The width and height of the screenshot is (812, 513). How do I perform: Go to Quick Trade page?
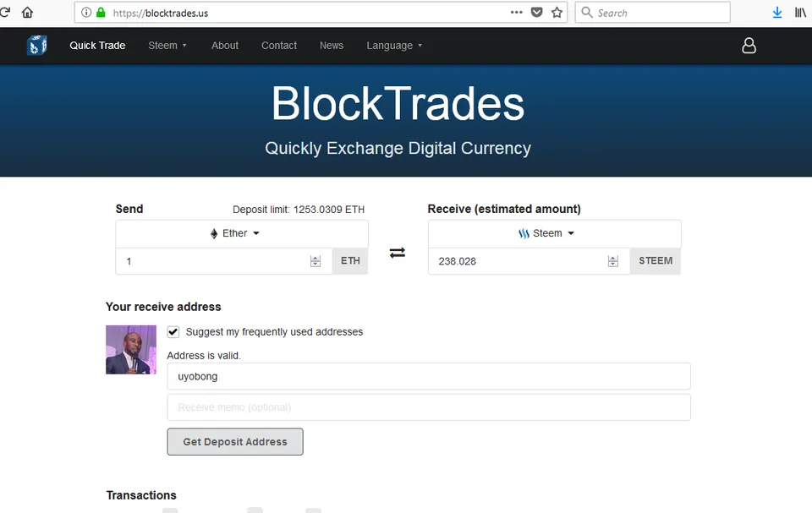click(97, 46)
